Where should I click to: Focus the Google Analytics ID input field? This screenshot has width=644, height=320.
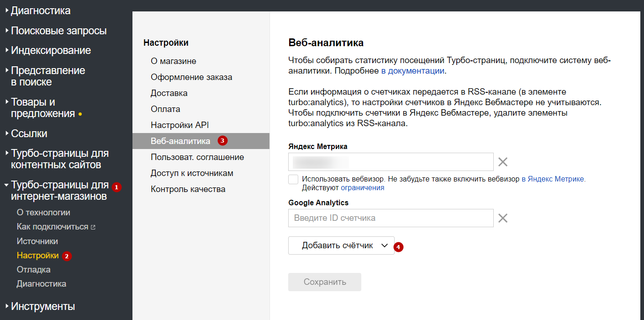pyautogui.click(x=391, y=218)
